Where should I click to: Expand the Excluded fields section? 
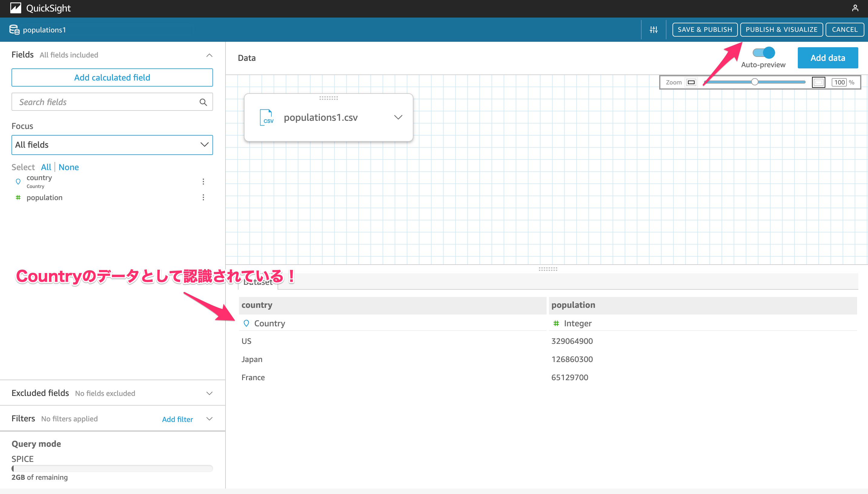[209, 393]
